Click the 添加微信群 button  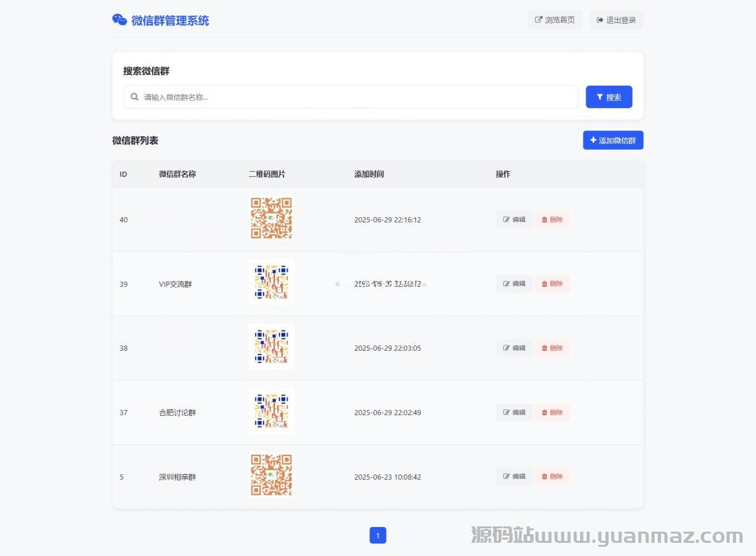tap(613, 140)
